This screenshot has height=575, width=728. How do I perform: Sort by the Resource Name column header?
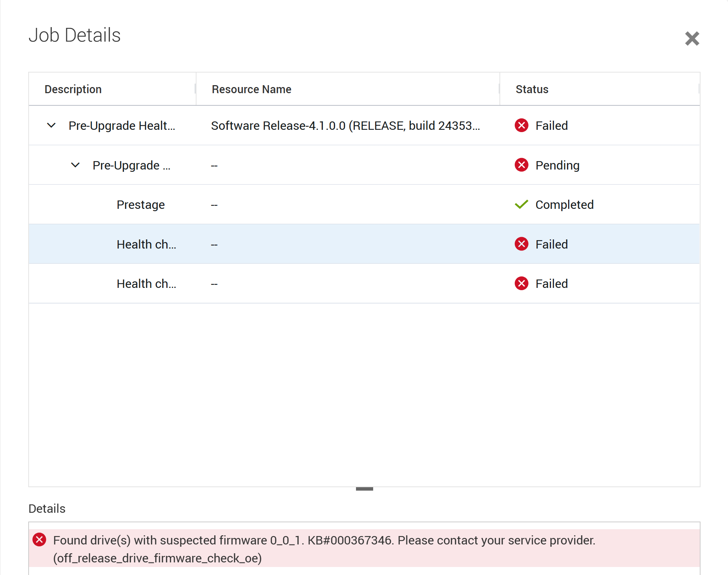(x=251, y=89)
